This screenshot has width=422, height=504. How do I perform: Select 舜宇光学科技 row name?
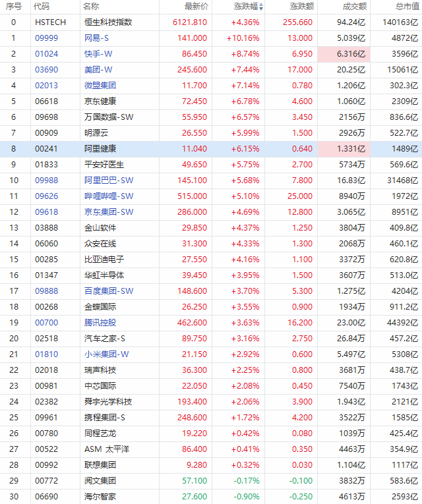[x=108, y=401]
